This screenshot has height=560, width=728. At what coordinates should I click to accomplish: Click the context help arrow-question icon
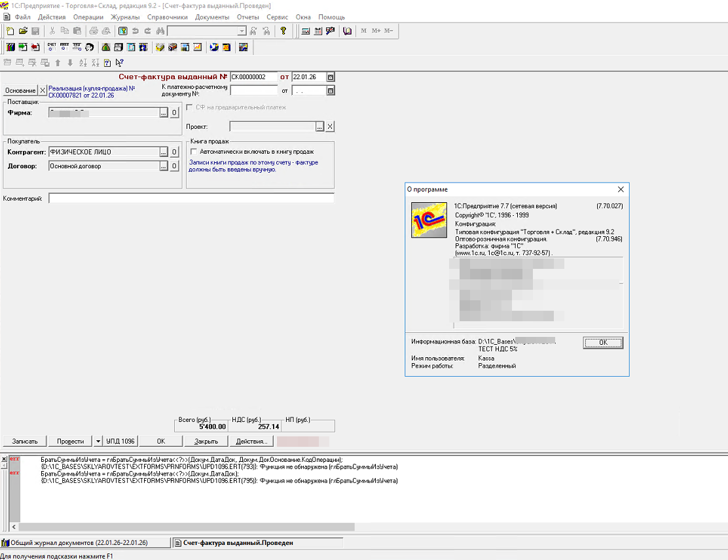[120, 63]
